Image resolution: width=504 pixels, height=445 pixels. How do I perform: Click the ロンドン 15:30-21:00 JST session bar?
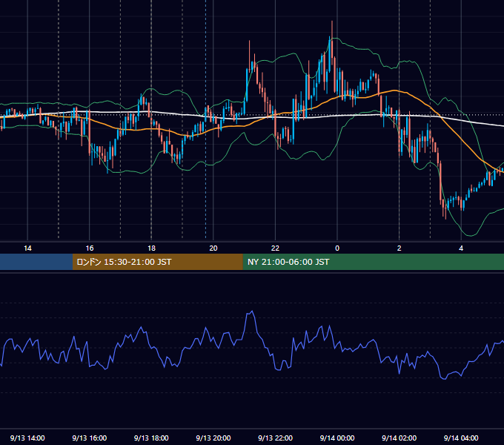(x=157, y=262)
